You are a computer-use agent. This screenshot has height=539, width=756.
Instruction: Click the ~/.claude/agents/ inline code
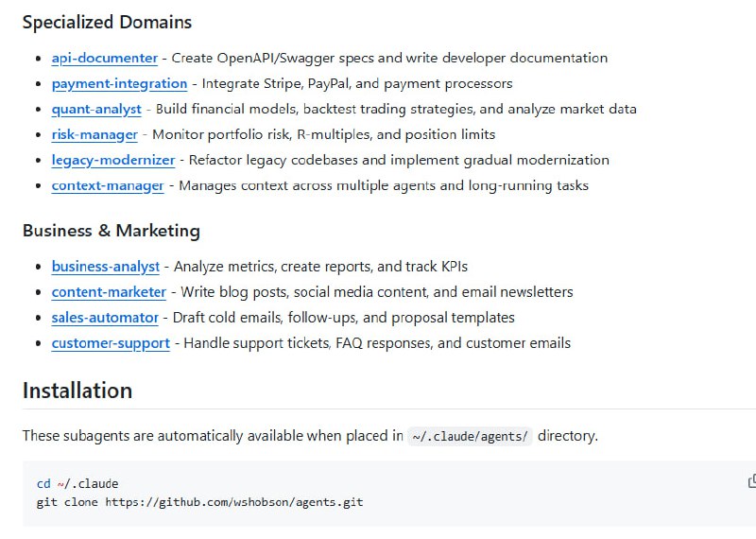(x=470, y=436)
